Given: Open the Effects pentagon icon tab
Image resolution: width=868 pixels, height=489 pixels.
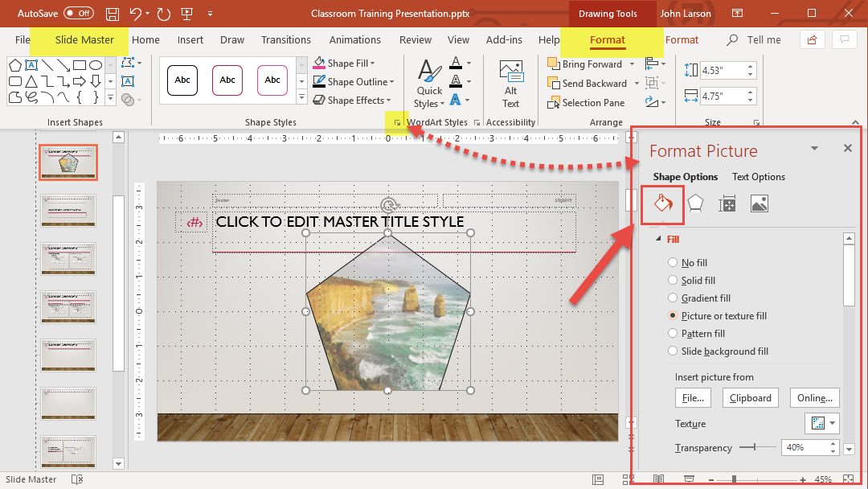Looking at the screenshot, I should pyautogui.click(x=696, y=204).
